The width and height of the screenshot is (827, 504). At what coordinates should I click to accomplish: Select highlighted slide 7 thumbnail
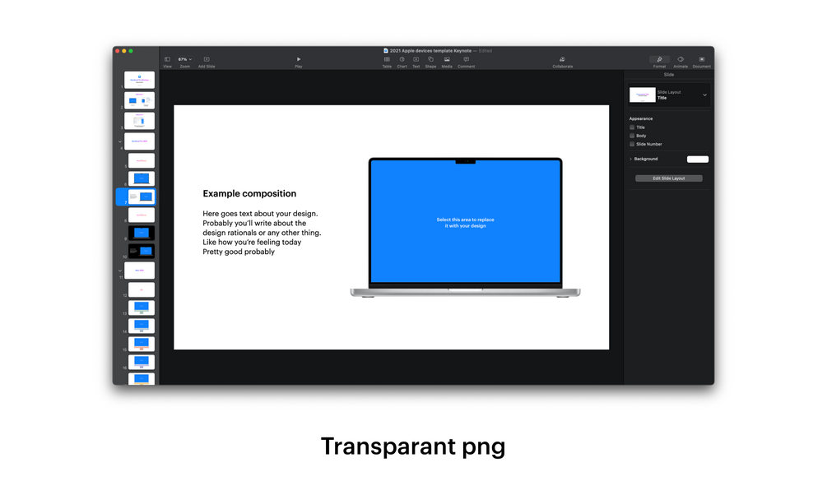click(x=142, y=197)
